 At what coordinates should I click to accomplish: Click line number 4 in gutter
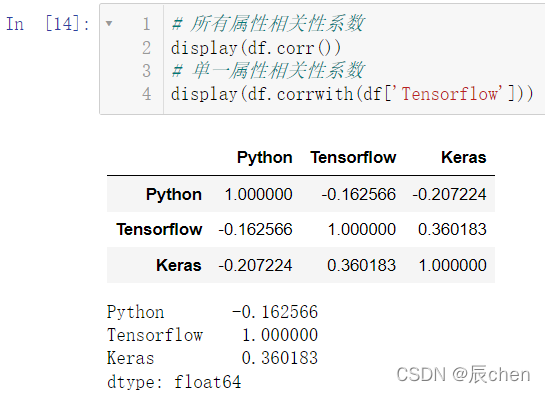[x=146, y=94]
